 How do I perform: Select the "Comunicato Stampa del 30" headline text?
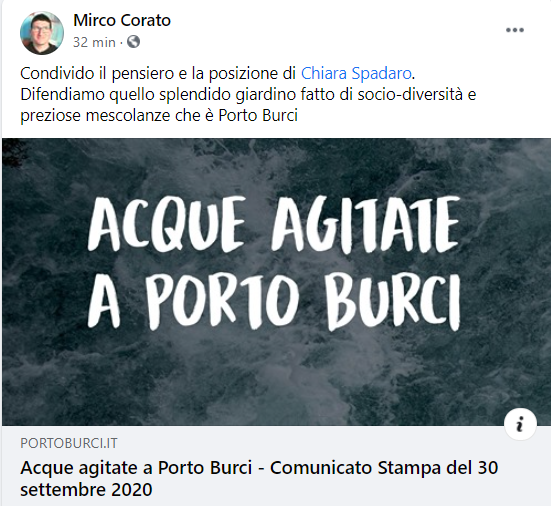pos(384,468)
